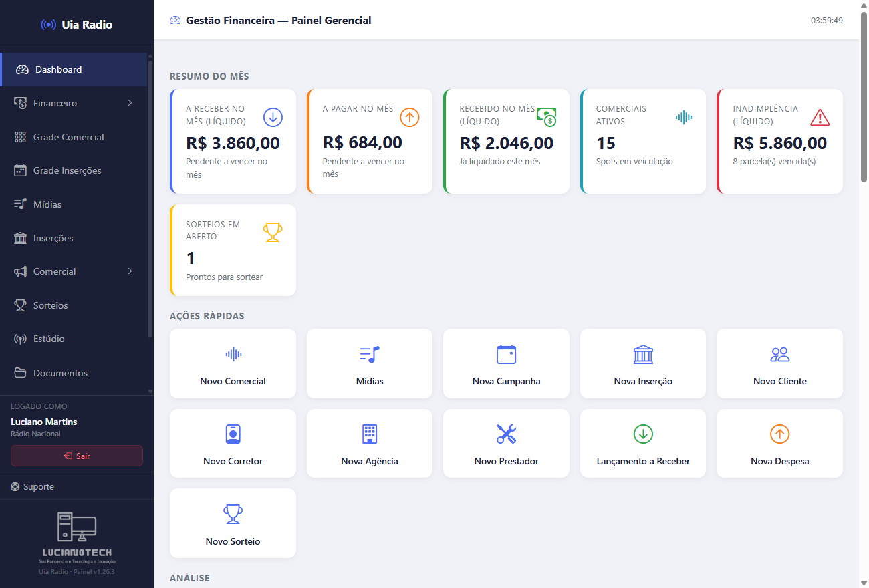Image resolution: width=869 pixels, height=588 pixels.
Task: Click the trophy icon above Novo Sorteio
Action: click(x=233, y=514)
